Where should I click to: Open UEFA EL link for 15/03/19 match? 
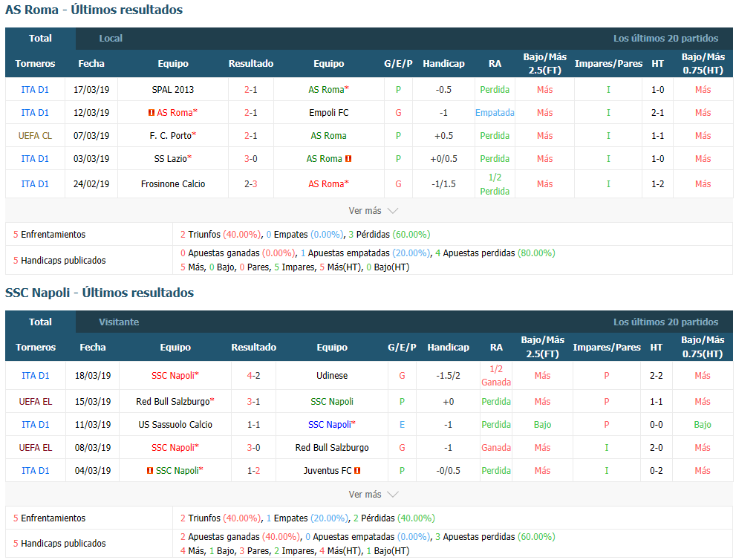click(x=36, y=401)
